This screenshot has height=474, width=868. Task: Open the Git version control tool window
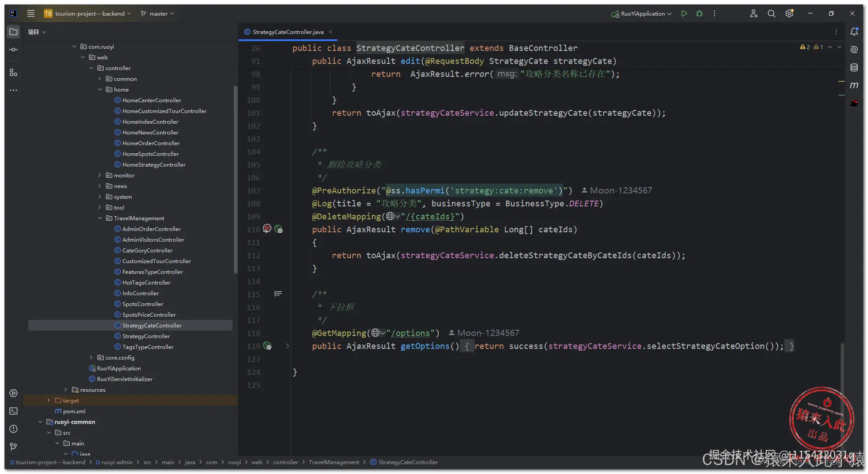pyautogui.click(x=13, y=447)
